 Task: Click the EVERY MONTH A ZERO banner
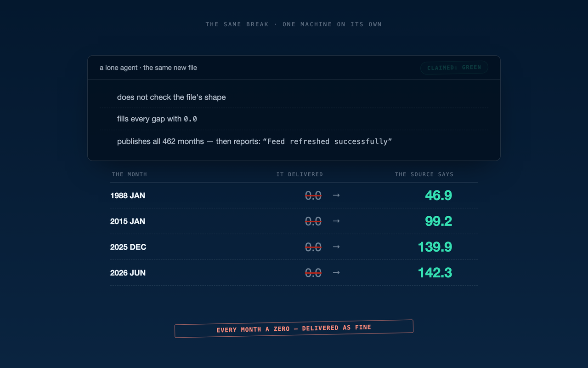coord(294,328)
